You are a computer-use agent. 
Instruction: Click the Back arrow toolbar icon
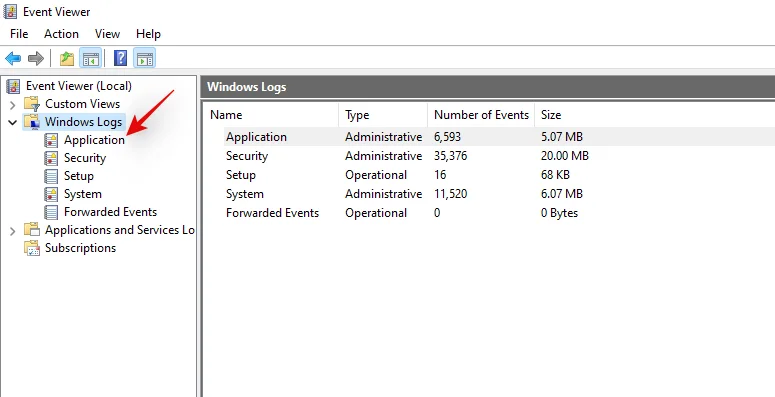(x=13, y=59)
